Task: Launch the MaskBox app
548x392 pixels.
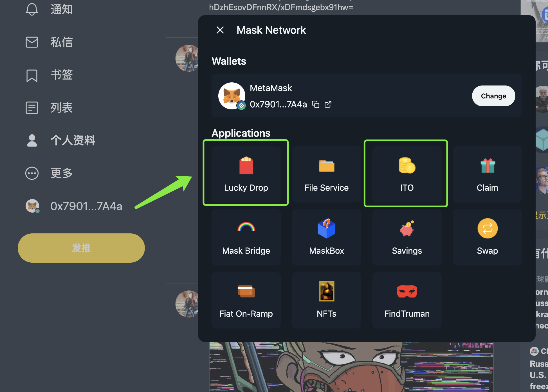Action: point(326,237)
